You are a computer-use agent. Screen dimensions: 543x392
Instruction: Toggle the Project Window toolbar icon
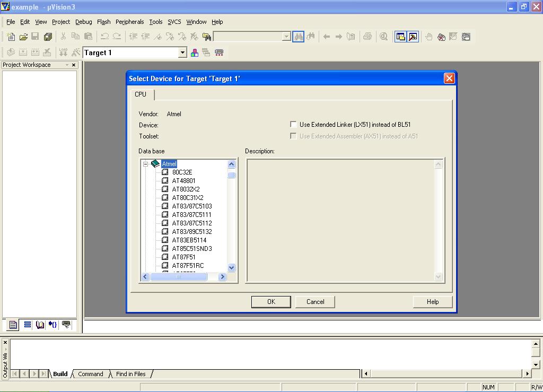pyautogui.click(x=401, y=37)
